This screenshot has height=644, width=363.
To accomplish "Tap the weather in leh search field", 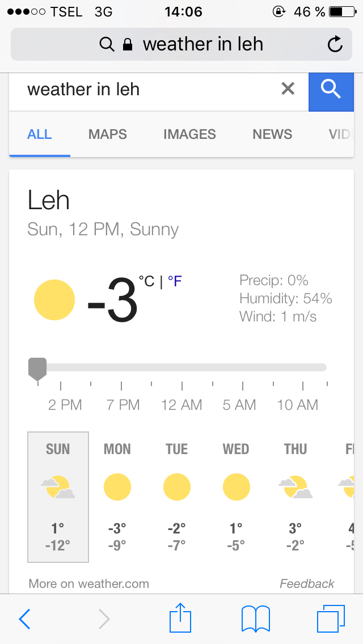I will point(147,89).
